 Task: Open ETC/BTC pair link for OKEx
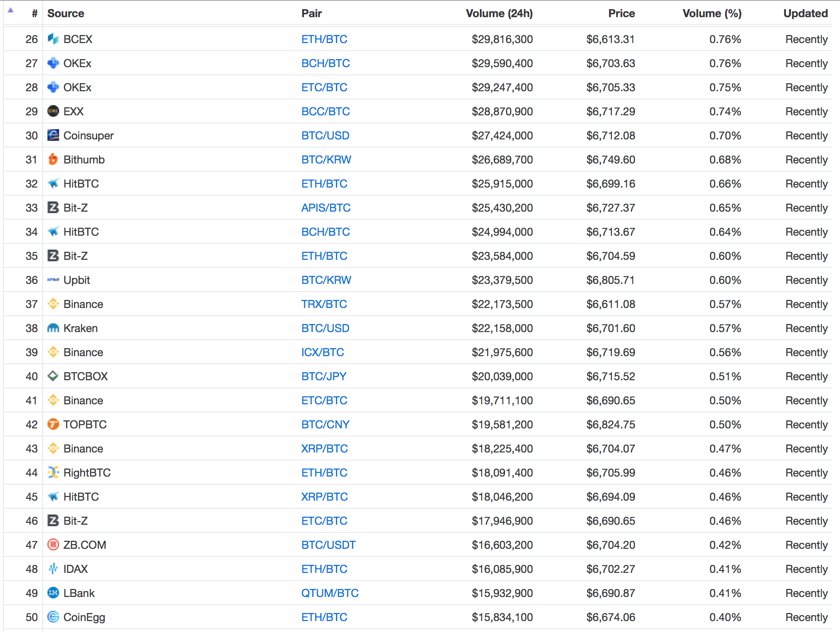tap(324, 87)
